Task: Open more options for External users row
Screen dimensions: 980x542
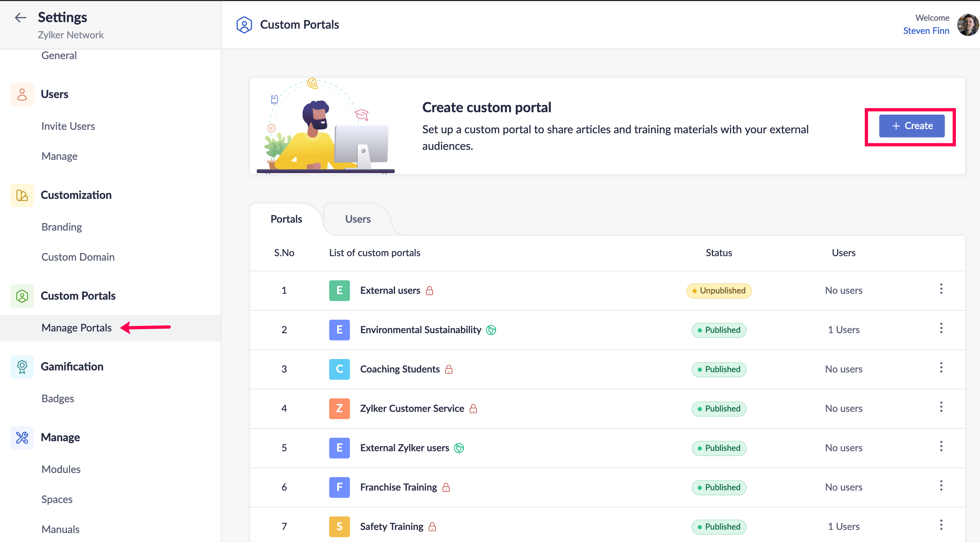Action: click(x=941, y=289)
